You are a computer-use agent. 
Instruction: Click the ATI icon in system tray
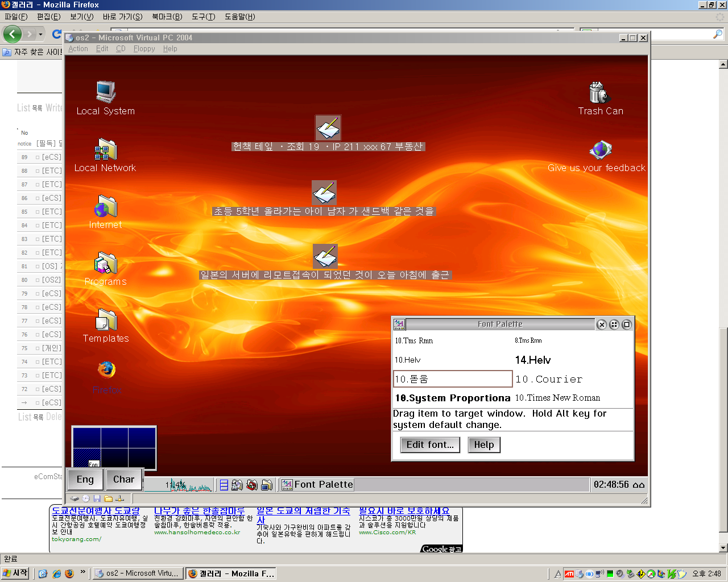coord(569,574)
